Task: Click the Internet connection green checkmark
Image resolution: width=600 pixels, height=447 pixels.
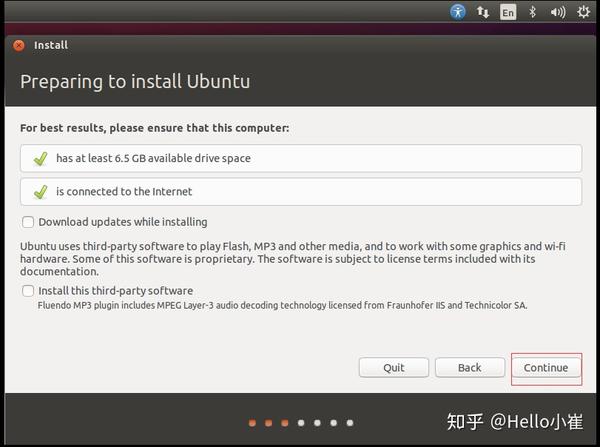Action: coord(41,192)
